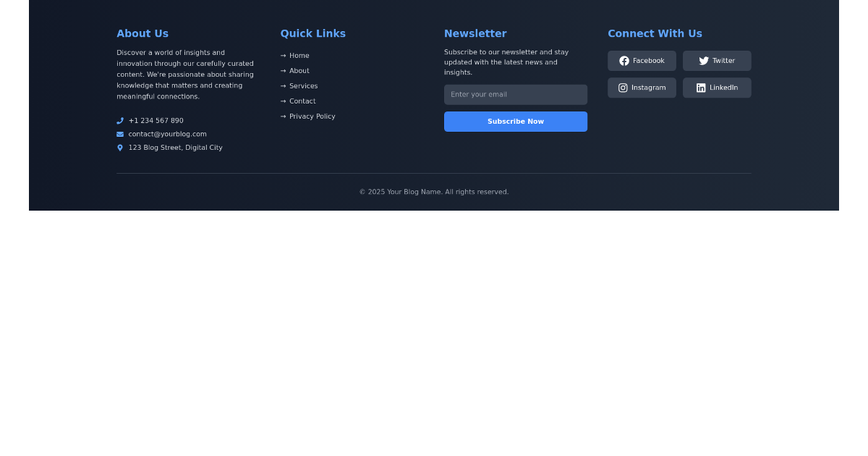Select the email address contact@yourblog.com
The width and height of the screenshot is (868, 456).
tap(167, 134)
